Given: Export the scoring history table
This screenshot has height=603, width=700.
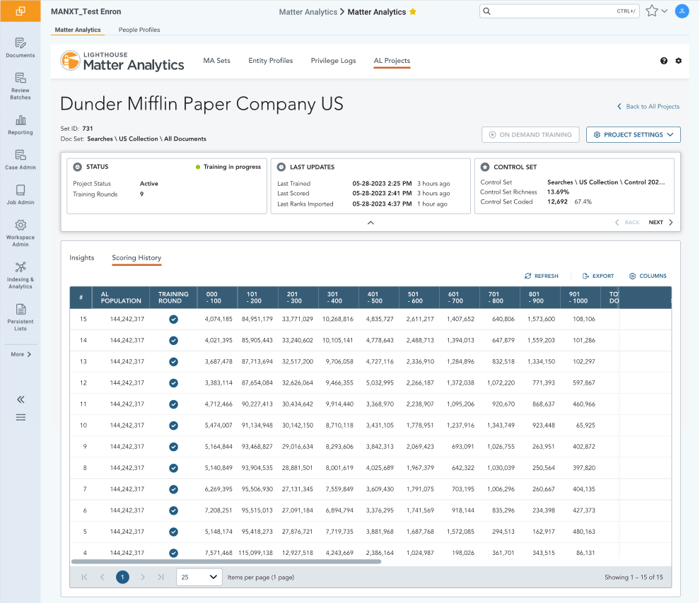Looking at the screenshot, I should coord(598,276).
